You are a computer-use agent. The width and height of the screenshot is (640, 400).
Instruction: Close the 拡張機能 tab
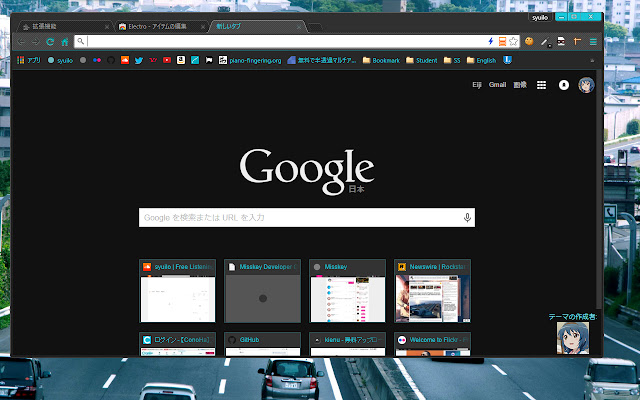pos(107,27)
